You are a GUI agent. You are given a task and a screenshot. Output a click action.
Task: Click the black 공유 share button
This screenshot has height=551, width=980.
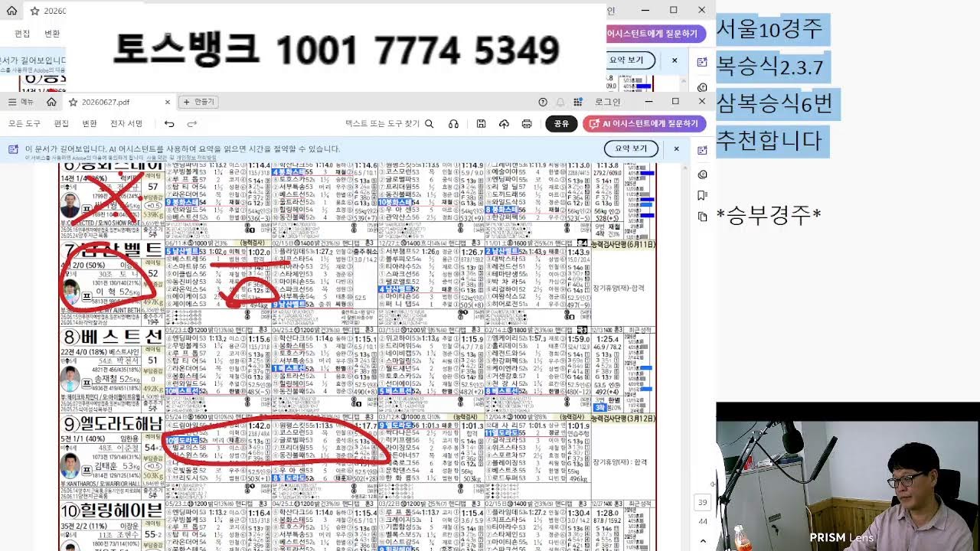click(561, 124)
